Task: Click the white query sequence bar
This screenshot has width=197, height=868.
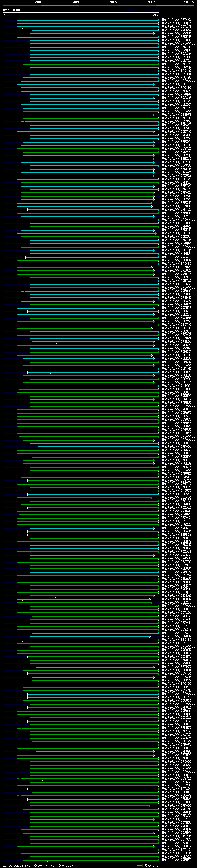Action: click(x=81, y=12)
